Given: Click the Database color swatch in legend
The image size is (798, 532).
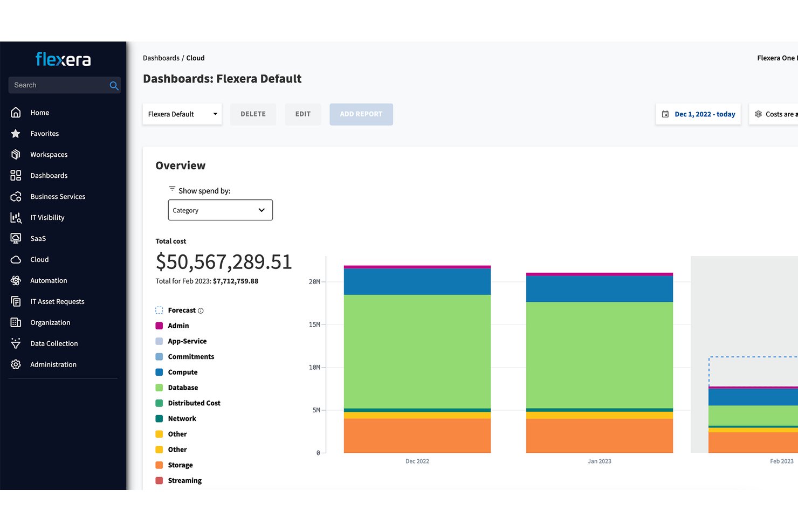Looking at the screenshot, I should point(159,388).
